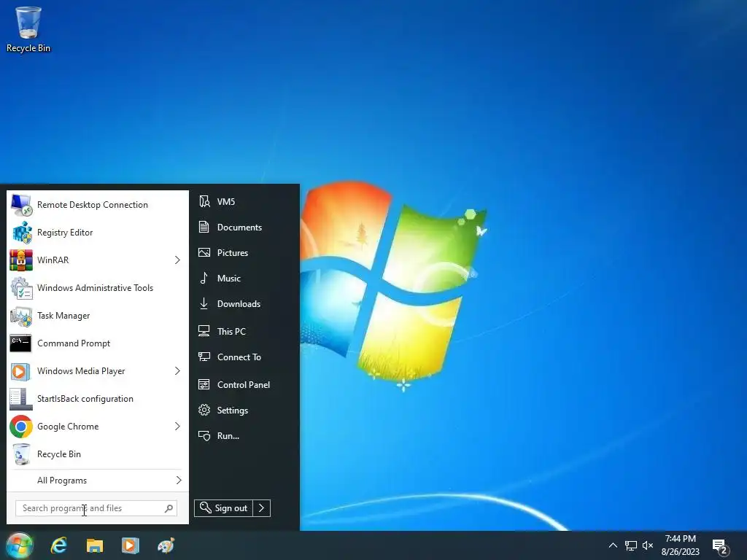The image size is (747, 560).
Task: Open Media Player taskbar icon
Action: [x=130, y=545]
